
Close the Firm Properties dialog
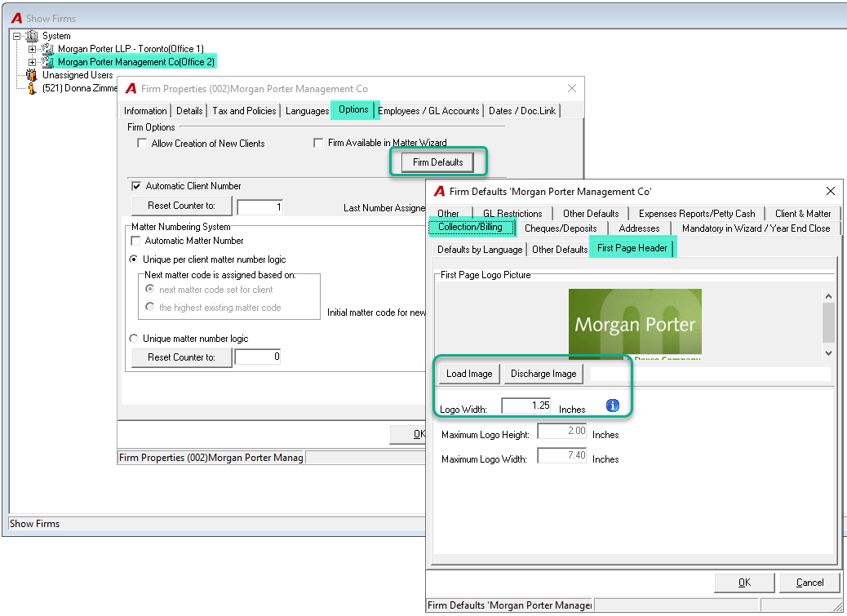[x=572, y=89]
